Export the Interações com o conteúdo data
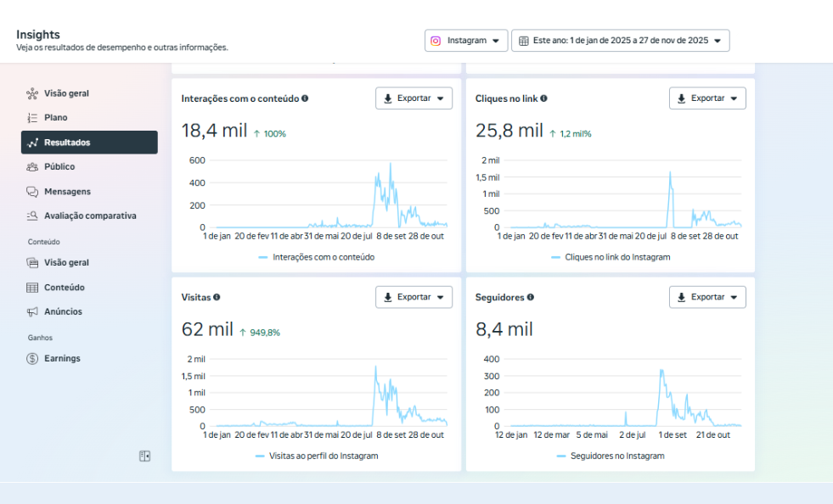This screenshot has height=504, width=833. [x=414, y=98]
